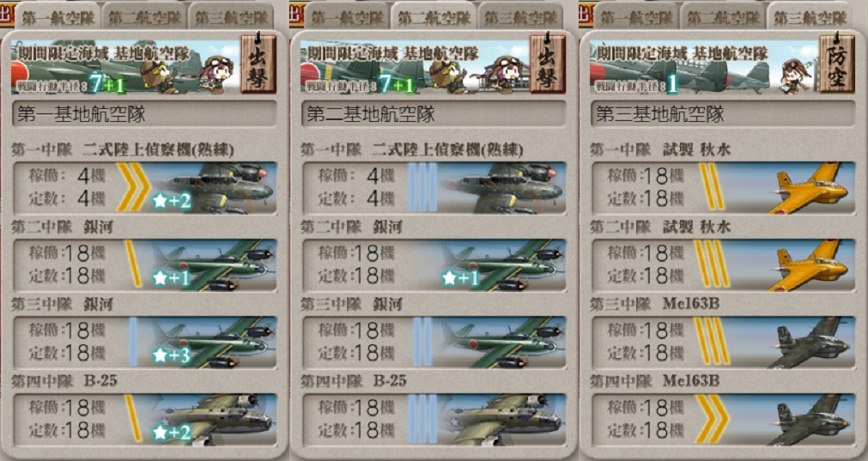Switch the 防空 wooden sign on 第三基地航空隊
The image size is (868, 461).
tap(837, 64)
